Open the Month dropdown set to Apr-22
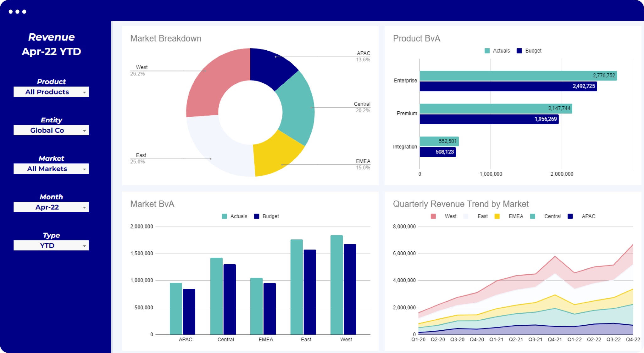 [51, 207]
